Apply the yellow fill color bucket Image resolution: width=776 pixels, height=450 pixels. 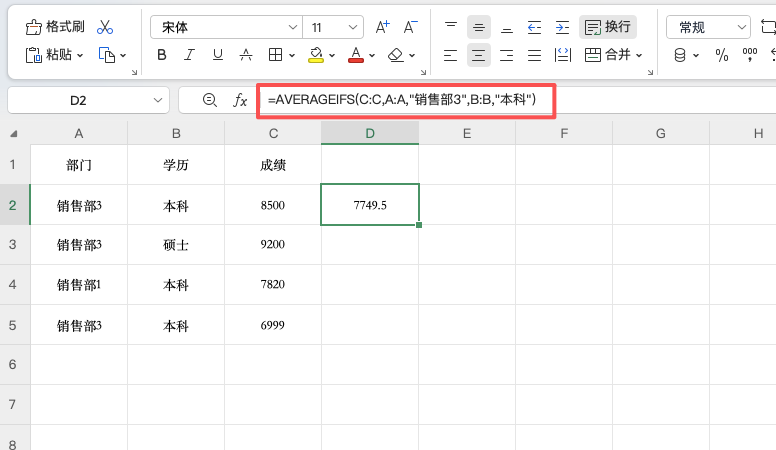point(316,55)
